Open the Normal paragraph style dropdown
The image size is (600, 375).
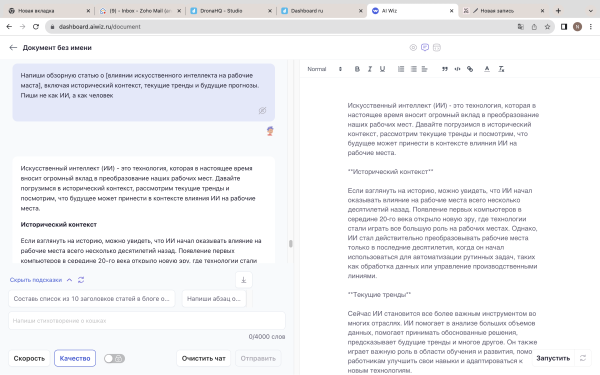(x=324, y=69)
